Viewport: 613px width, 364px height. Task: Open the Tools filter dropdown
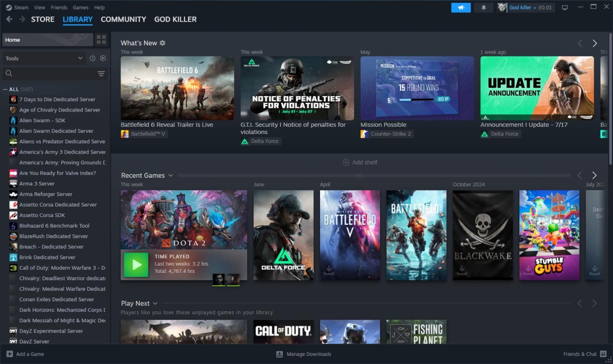coord(44,58)
